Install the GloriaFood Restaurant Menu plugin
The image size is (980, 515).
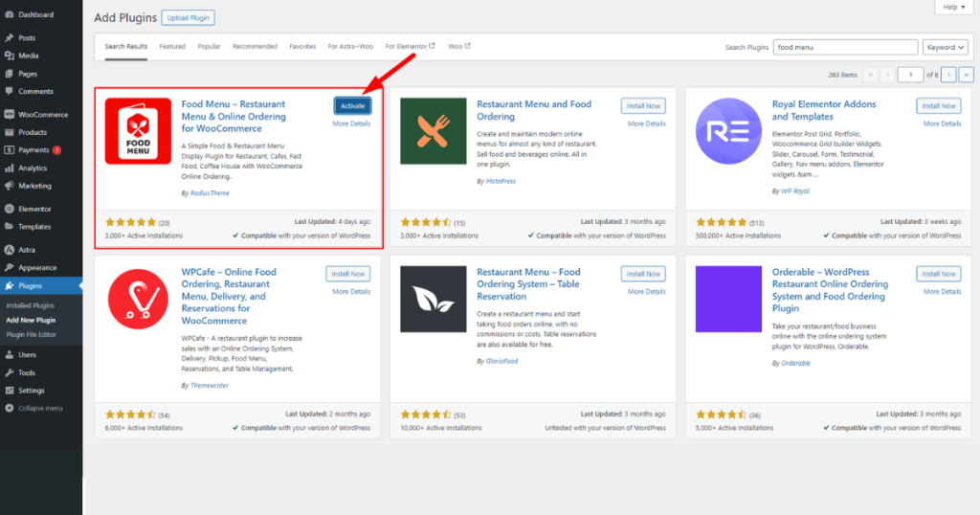click(643, 274)
